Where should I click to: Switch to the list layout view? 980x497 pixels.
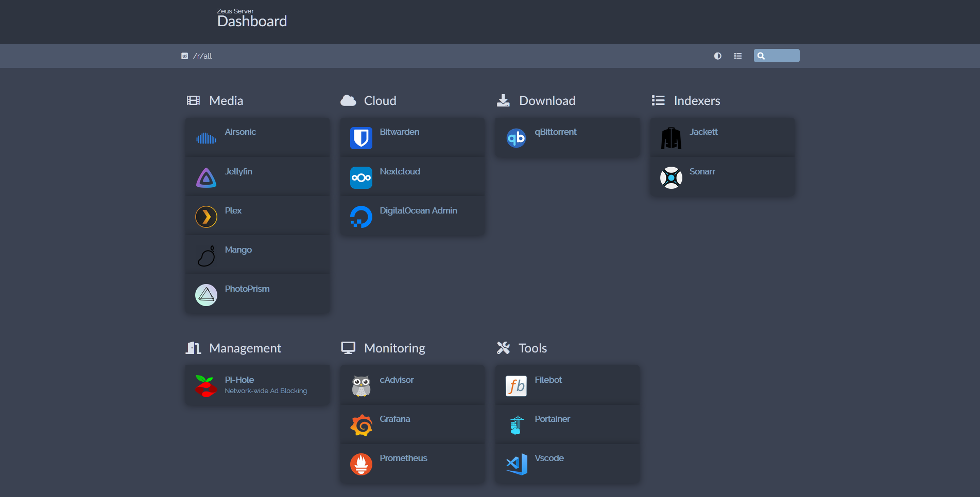tap(738, 56)
